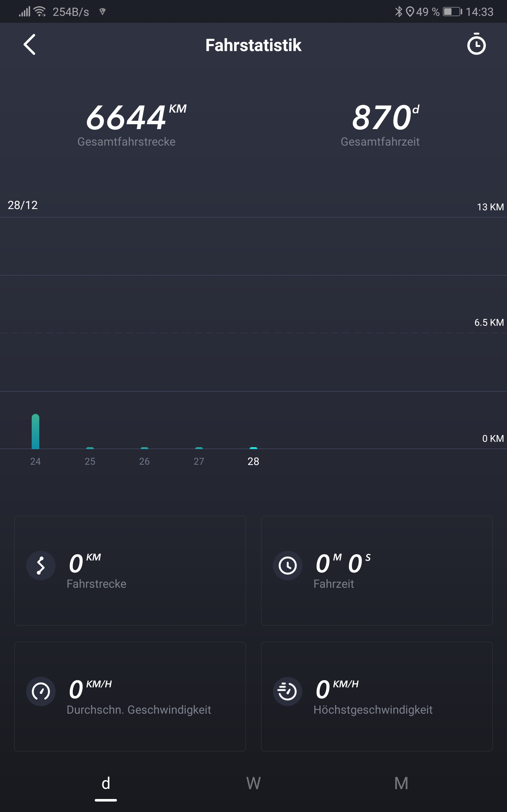Tap the WiFi signal icon
This screenshot has width=507, height=812.
[40, 12]
